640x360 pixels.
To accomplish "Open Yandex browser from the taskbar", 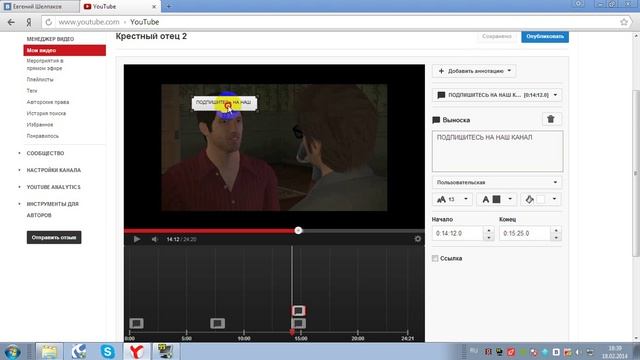I will coord(136,351).
